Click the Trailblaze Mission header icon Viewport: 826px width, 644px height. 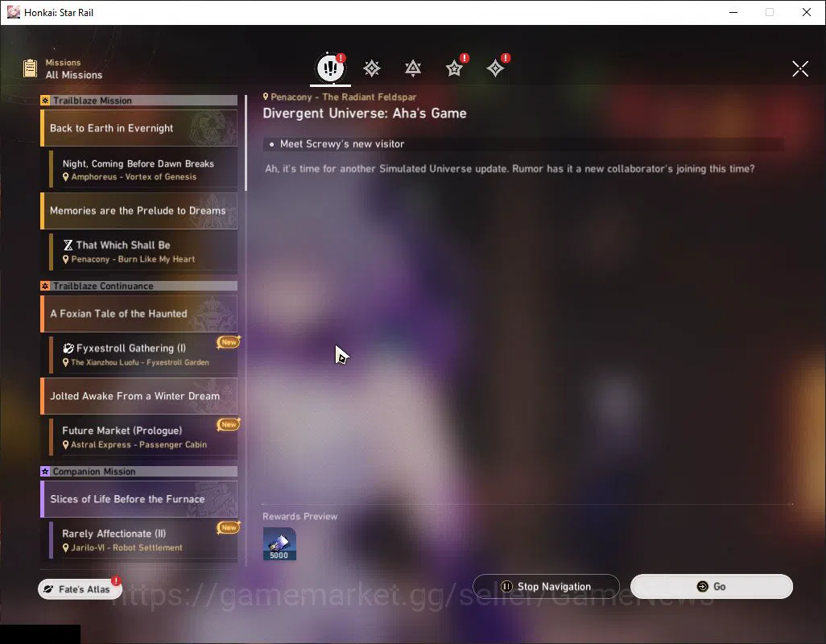click(45, 101)
